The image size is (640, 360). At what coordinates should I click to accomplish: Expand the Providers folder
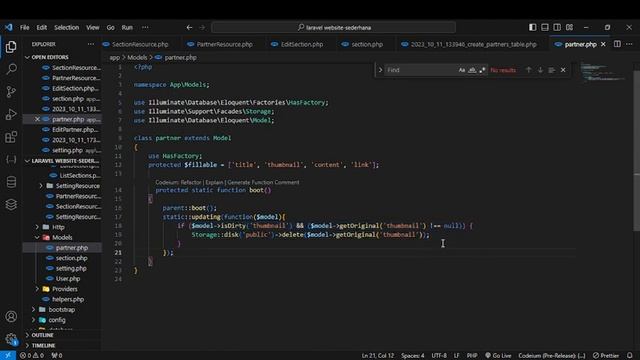(37, 289)
